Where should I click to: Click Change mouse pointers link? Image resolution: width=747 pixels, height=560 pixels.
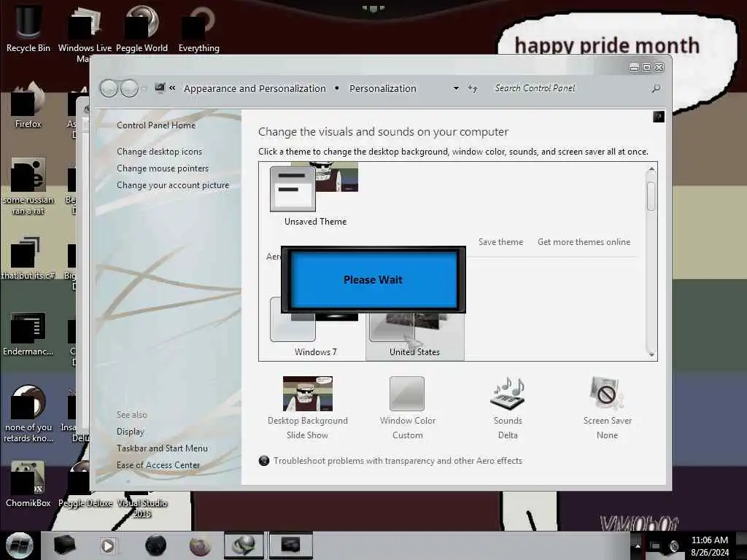tap(163, 168)
